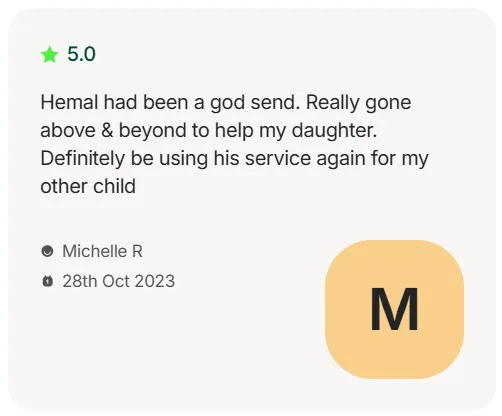Image resolution: width=502 pixels, height=416 pixels.
Task: Select the date 28th Oct 2023
Action: tap(119, 281)
